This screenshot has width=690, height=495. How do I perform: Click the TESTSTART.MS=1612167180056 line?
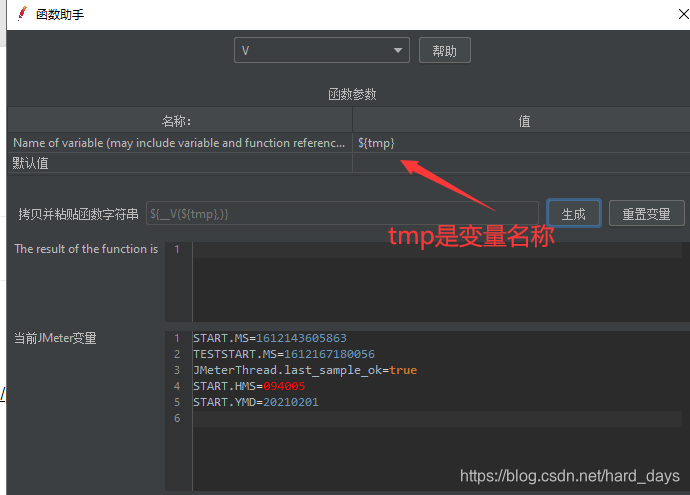(x=284, y=354)
